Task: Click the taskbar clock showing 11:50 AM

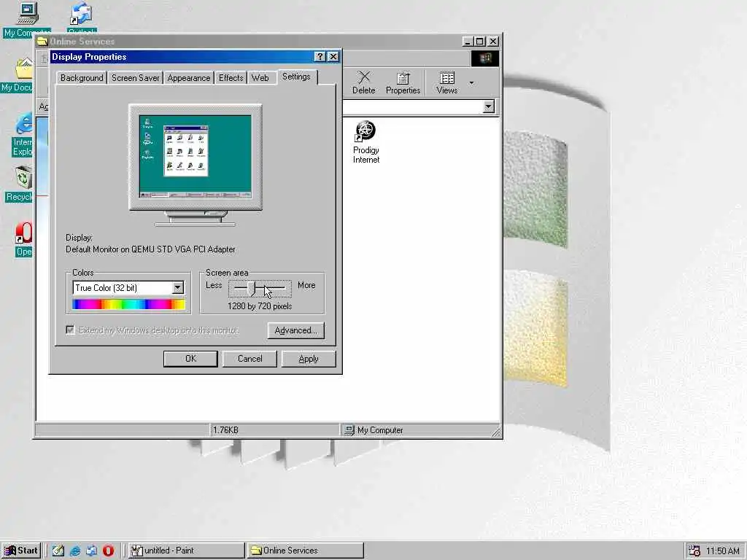Action: 723,551
